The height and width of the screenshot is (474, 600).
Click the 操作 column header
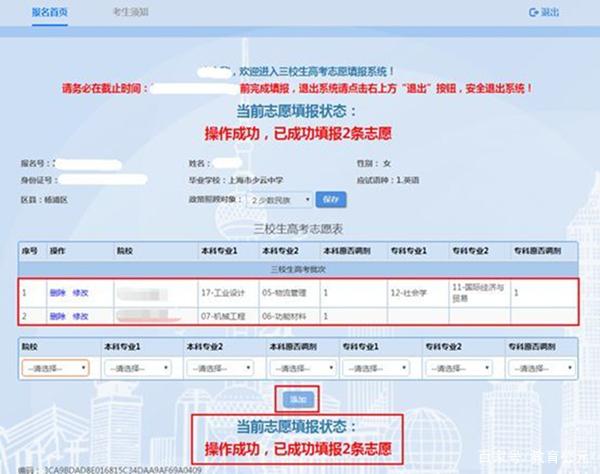point(57,249)
